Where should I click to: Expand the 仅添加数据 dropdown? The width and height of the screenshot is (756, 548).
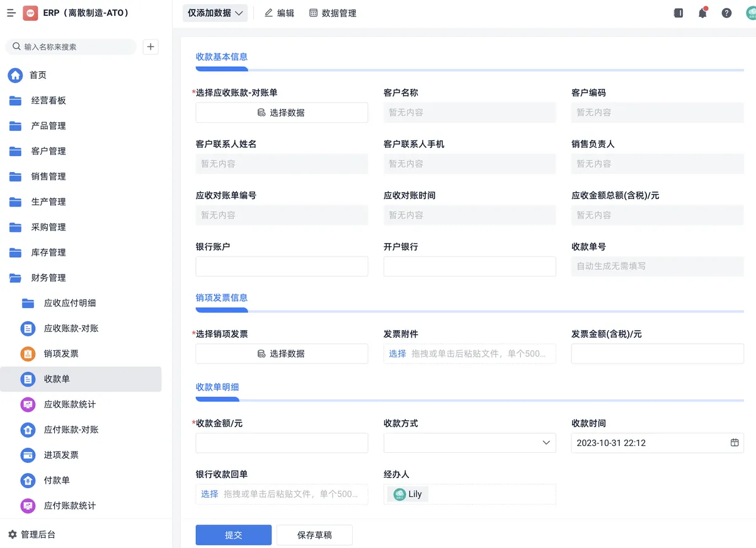click(215, 13)
